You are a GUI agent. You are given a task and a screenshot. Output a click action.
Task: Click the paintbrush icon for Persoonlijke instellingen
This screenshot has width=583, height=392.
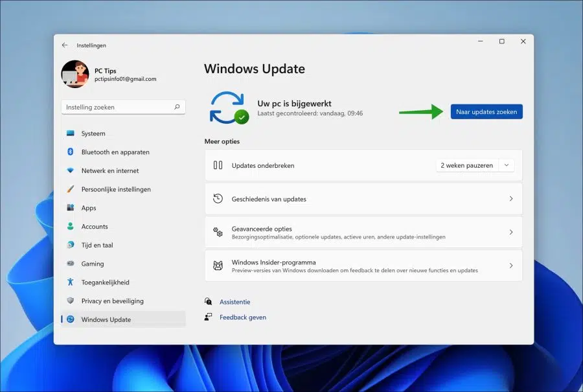(70, 189)
